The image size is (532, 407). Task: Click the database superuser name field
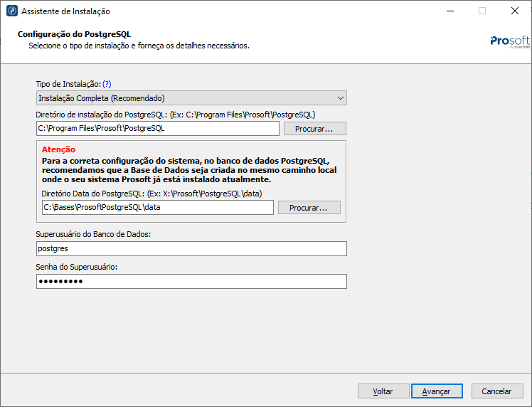pyautogui.click(x=191, y=249)
